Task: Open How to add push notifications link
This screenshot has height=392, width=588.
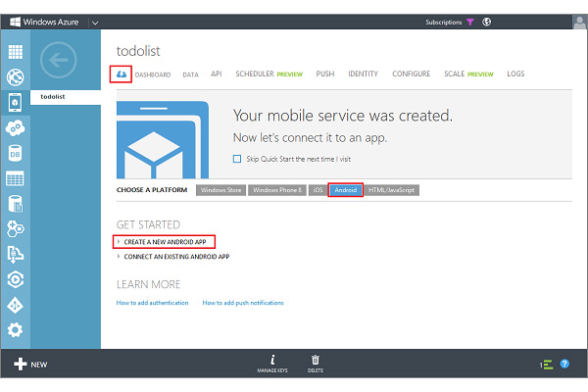Action: point(243,303)
